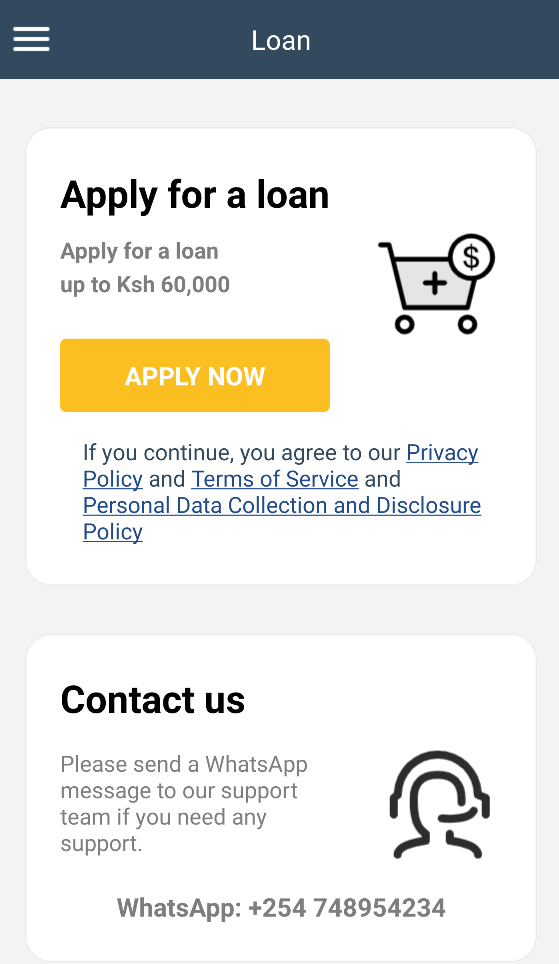Tap the 'up to Ksh 60,000' text
Screen dimensions: 559x964
tap(145, 285)
